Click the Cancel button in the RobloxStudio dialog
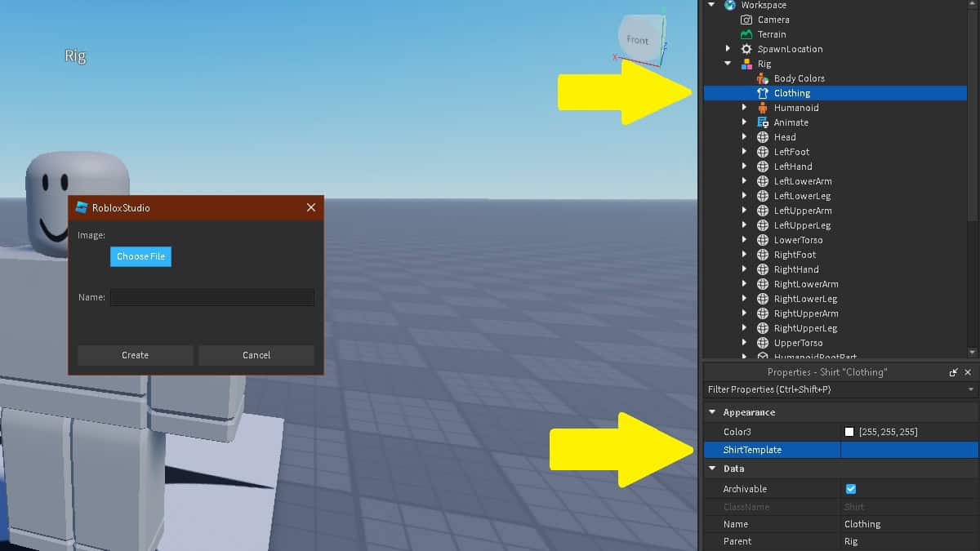 256,355
